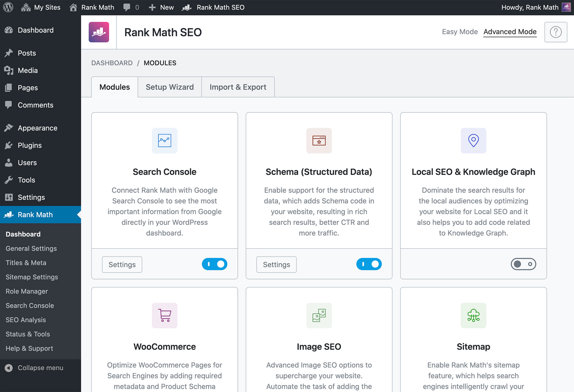Click the Image SEO module icon

click(x=319, y=316)
